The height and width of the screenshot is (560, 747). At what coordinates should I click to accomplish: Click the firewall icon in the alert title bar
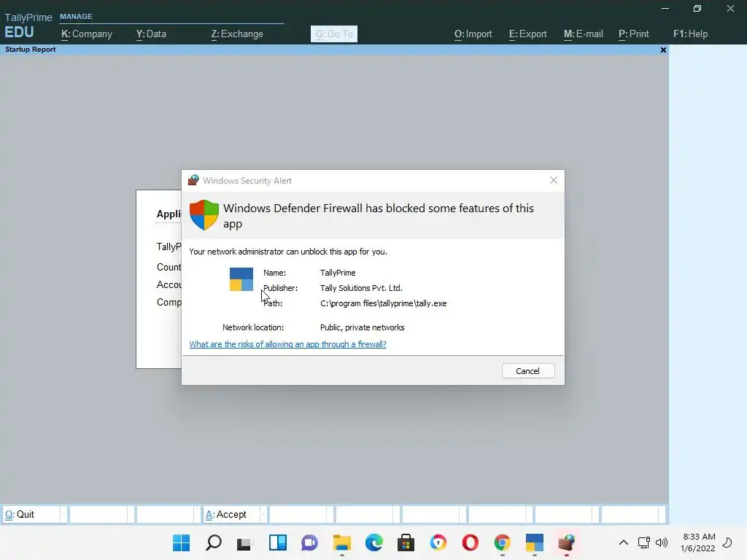[193, 180]
